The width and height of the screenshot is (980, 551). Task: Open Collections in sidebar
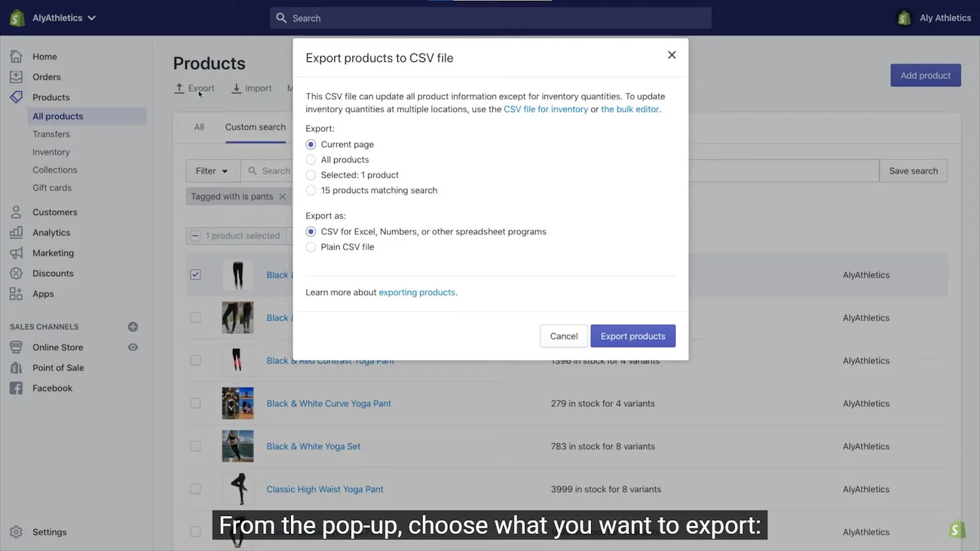(55, 170)
